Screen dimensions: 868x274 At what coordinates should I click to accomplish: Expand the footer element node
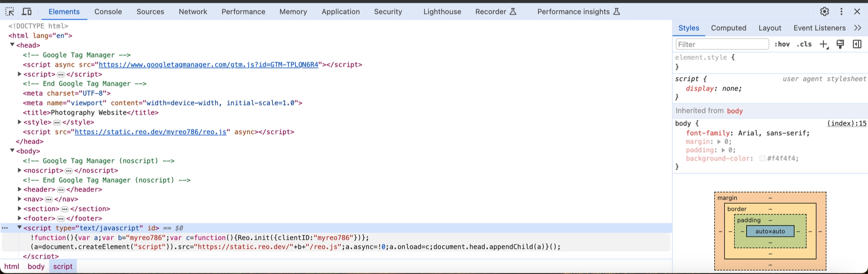(20, 218)
